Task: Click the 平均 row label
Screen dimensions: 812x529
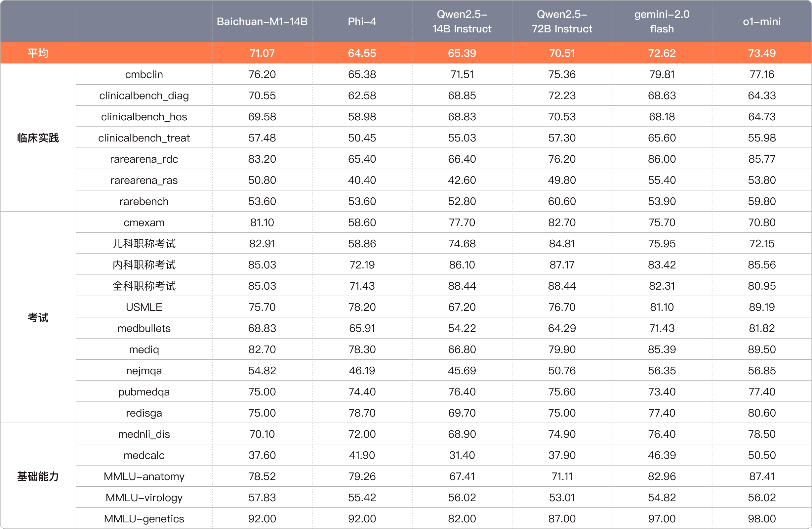Action: [38, 53]
